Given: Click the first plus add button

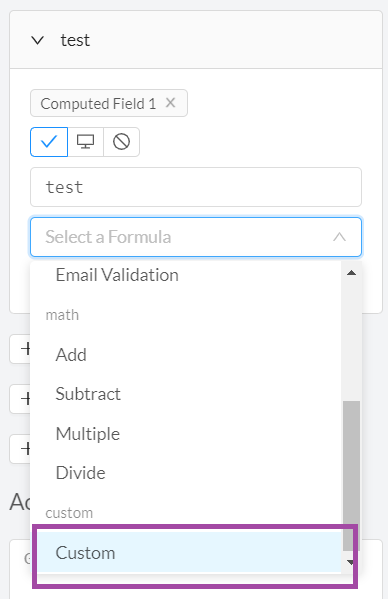Looking at the screenshot, I should (20, 349).
